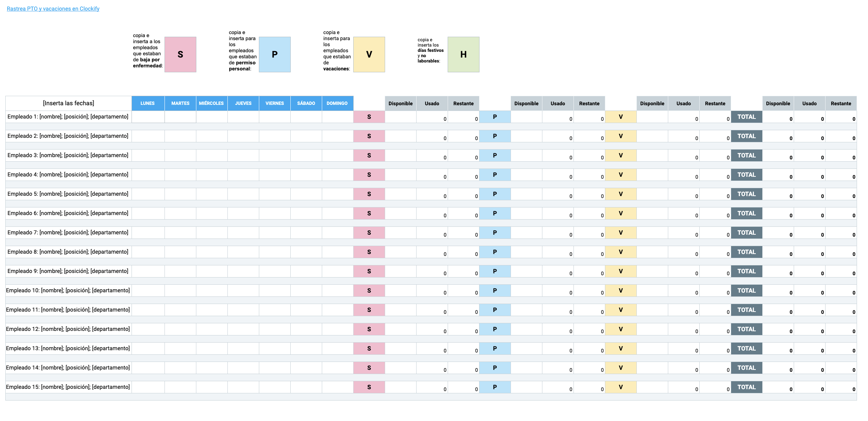Select the MARTES column header
This screenshot has width=868, height=421.
(x=180, y=103)
